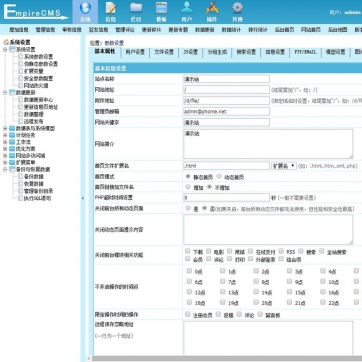Click page icon beside 伪静态参数设置
Viewport: 362px width, 362px height.
click(21, 64)
